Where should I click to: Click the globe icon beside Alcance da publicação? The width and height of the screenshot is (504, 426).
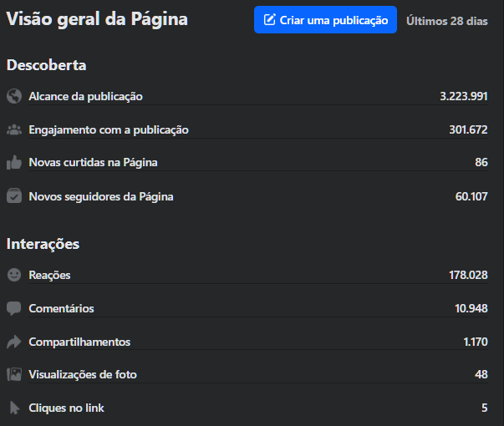pyautogui.click(x=13, y=96)
